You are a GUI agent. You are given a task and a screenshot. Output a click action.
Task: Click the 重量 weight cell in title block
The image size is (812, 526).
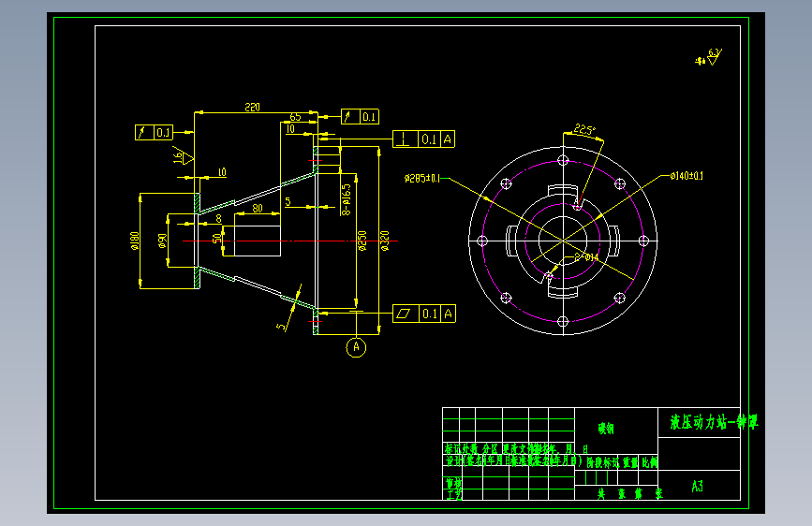630,462
